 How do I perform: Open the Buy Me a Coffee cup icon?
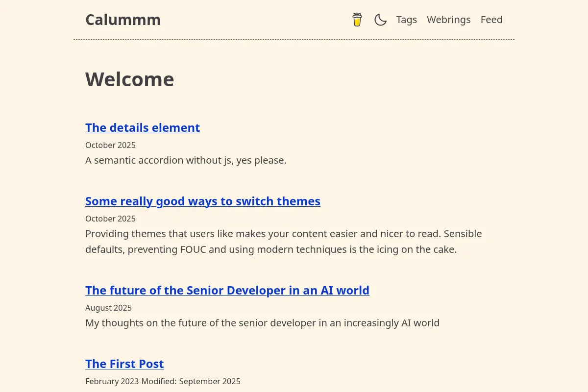(357, 20)
